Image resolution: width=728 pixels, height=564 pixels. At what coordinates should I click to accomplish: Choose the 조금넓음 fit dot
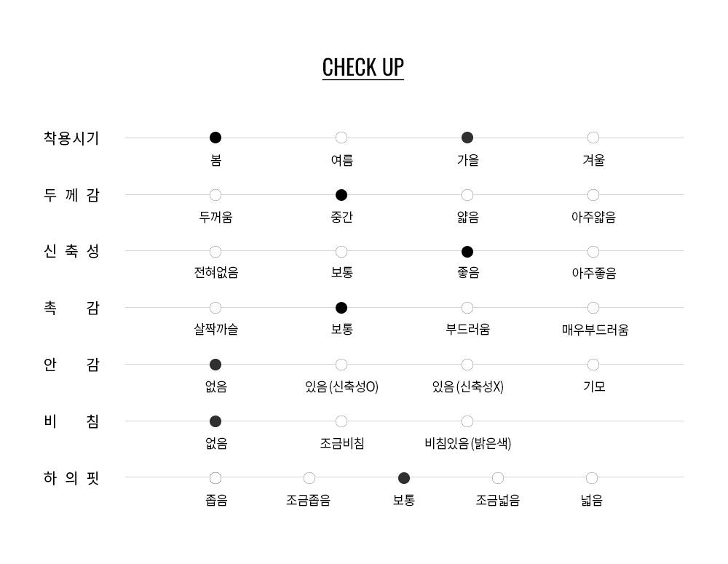[498, 478]
